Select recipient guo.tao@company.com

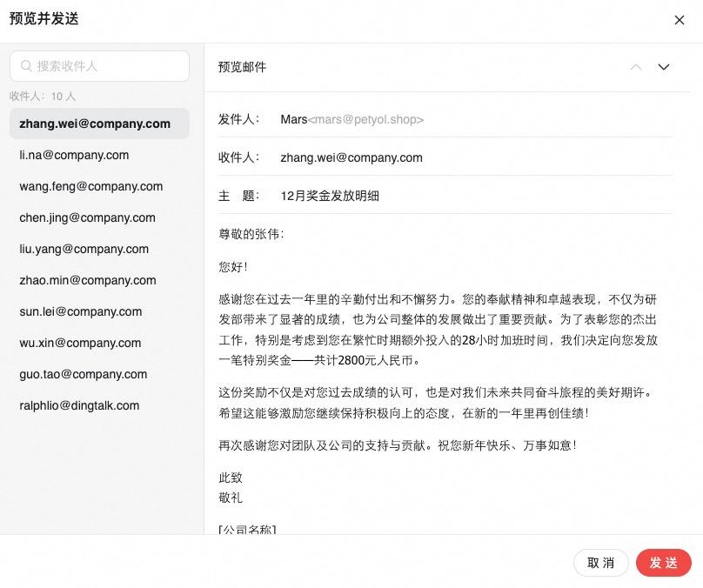pyautogui.click(x=84, y=374)
